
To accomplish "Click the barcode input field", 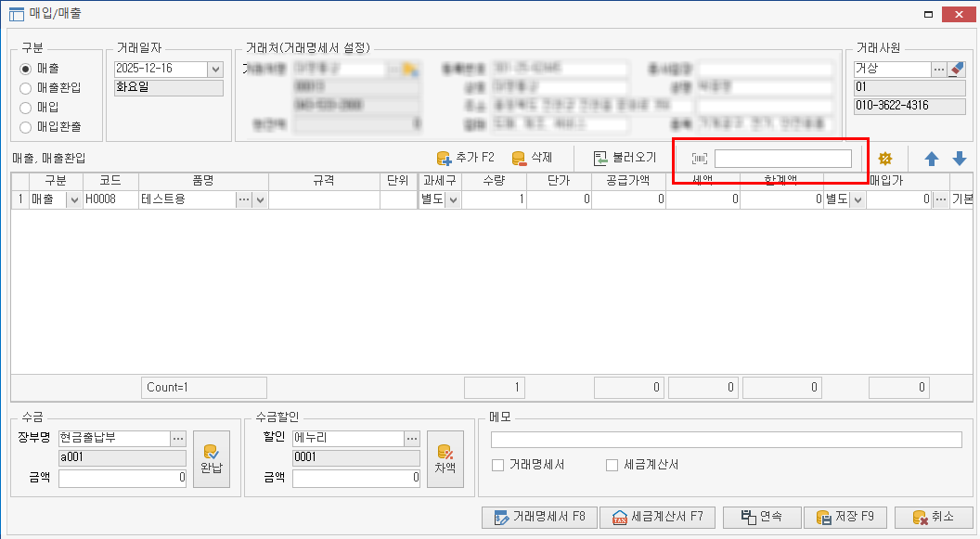I will coord(782,159).
